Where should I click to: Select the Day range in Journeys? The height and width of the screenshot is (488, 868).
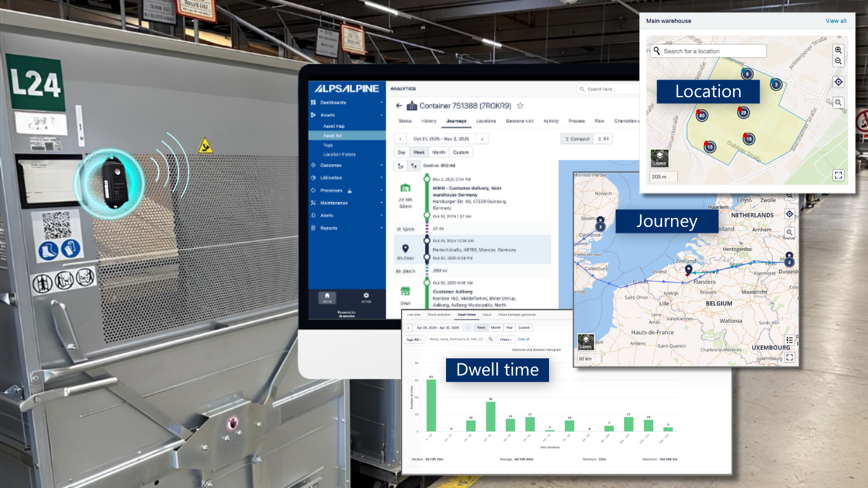click(402, 152)
